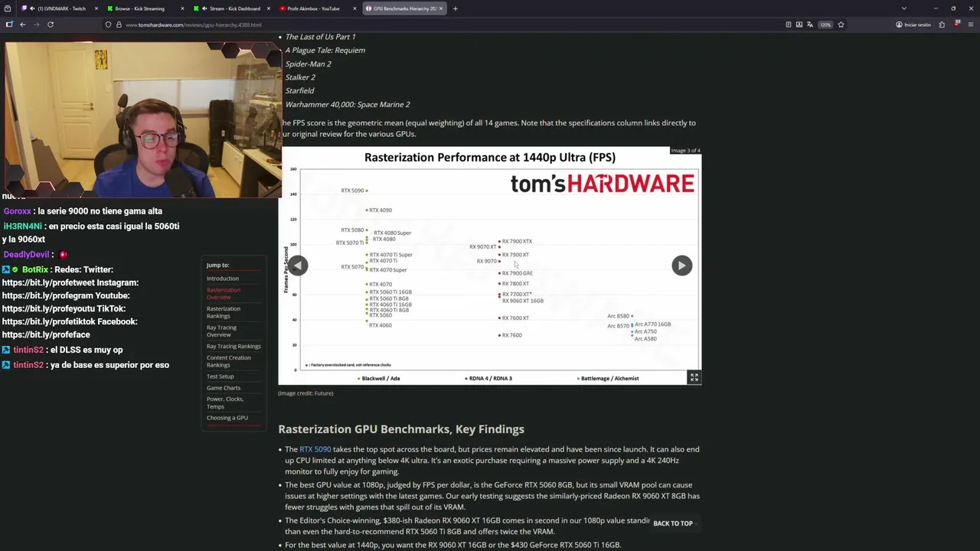The height and width of the screenshot is (551, 980).
Task: Open the extensions icon in toolbar
Action: click(942, 24)
